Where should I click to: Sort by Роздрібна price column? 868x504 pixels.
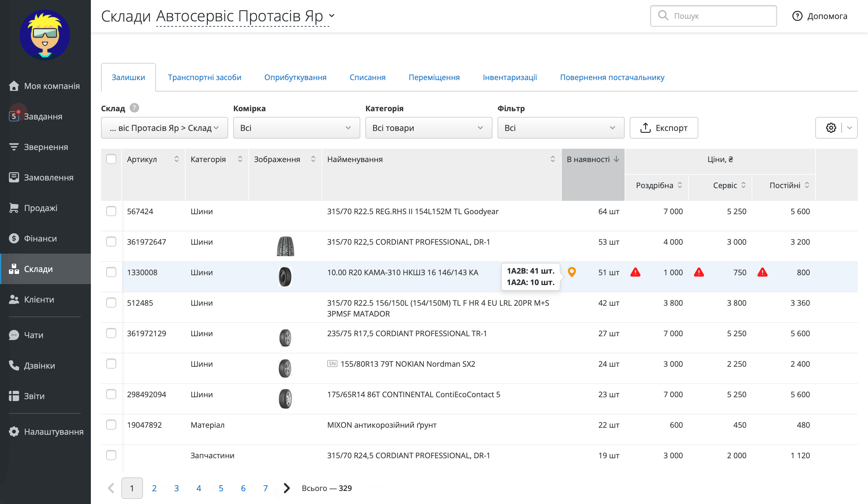point(680,185)
